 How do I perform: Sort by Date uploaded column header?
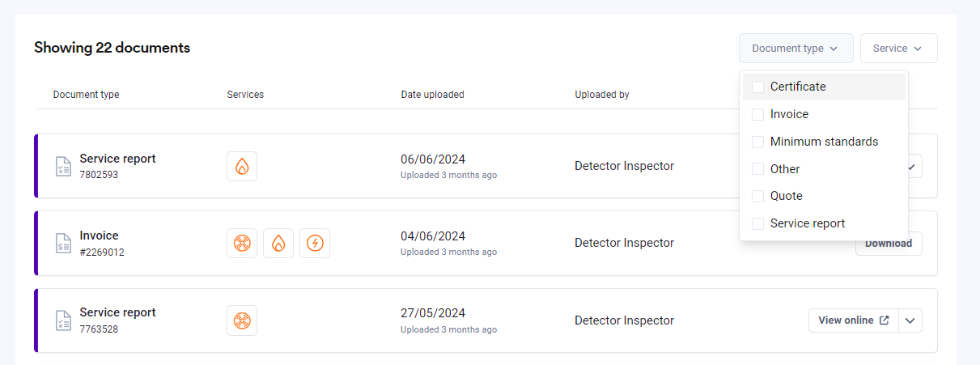click(x=432, y=95)
